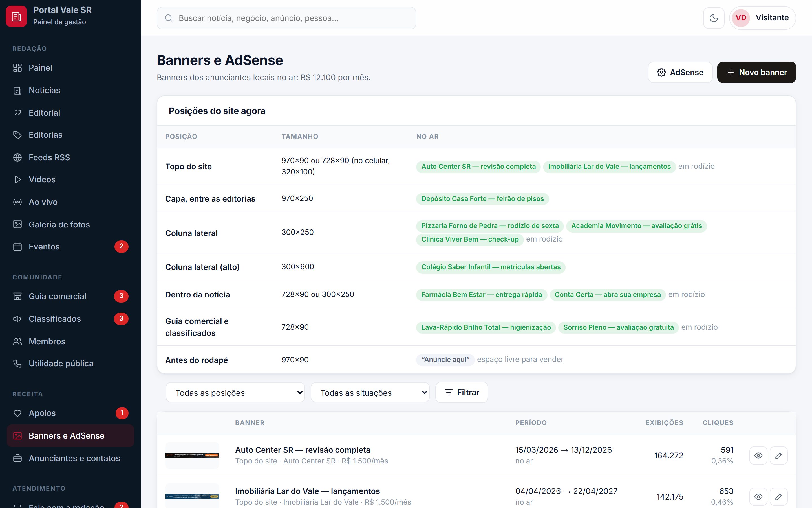Click the Guia comercial store icon
This screenshot has width=812, height=508.
click(17, 296)
